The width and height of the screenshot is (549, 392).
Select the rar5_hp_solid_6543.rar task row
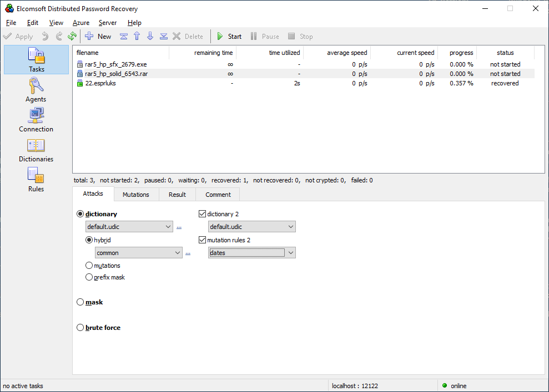pos(304,74)
